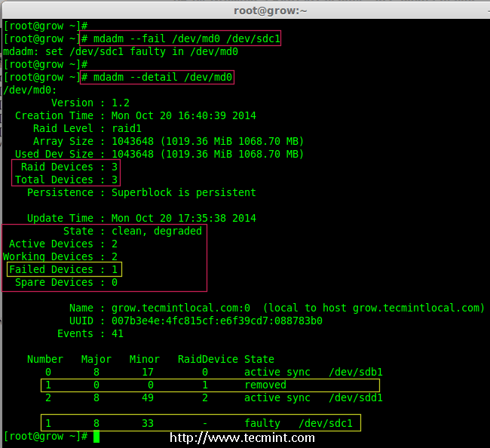Viewport: 490px width, 448px height.
Task: Click the 'mdadm --detail /dev/md0' command
Action: point(157,77)
